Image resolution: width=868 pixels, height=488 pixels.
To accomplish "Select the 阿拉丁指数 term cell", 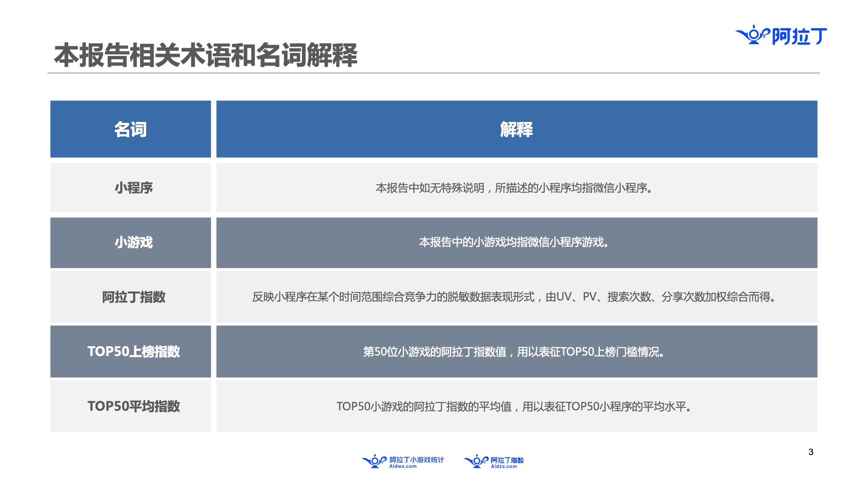I will click(131, 297).
